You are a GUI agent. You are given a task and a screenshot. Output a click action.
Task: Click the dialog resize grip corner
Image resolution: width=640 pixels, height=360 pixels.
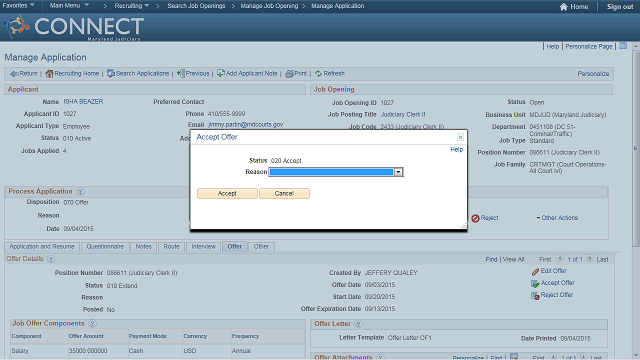tap(464, 225)
